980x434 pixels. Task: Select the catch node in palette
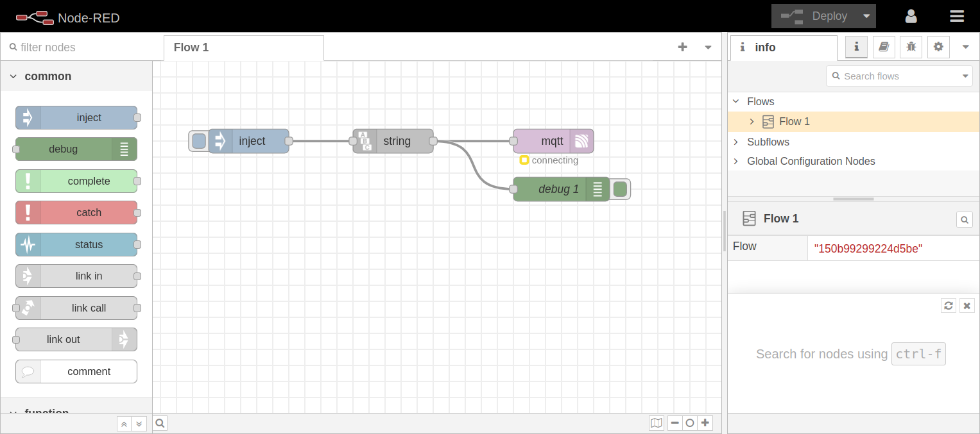coord(76,213)
